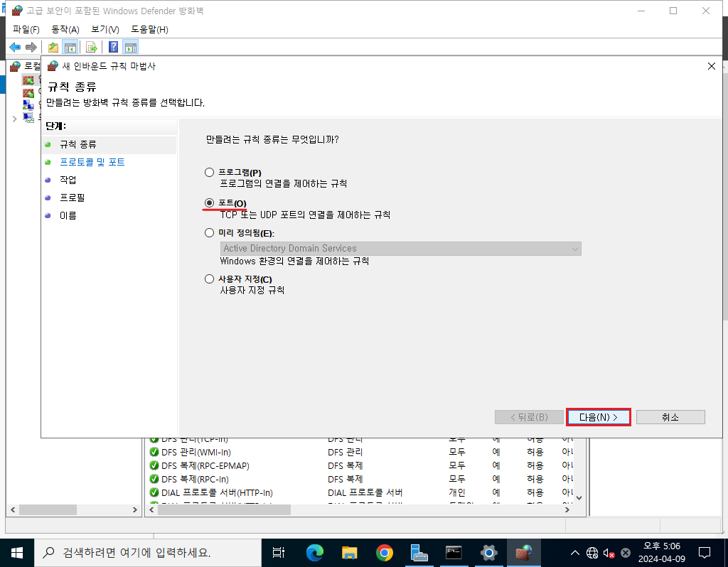Click green check icon of DFS 관리(WMI-In) rule

[154, 452]
